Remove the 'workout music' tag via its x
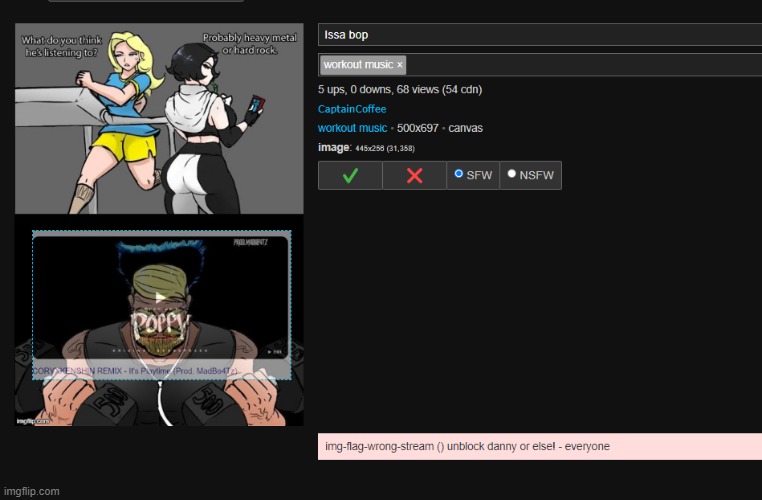The height and width of the screenshot is (500, 762). (400, 65)
